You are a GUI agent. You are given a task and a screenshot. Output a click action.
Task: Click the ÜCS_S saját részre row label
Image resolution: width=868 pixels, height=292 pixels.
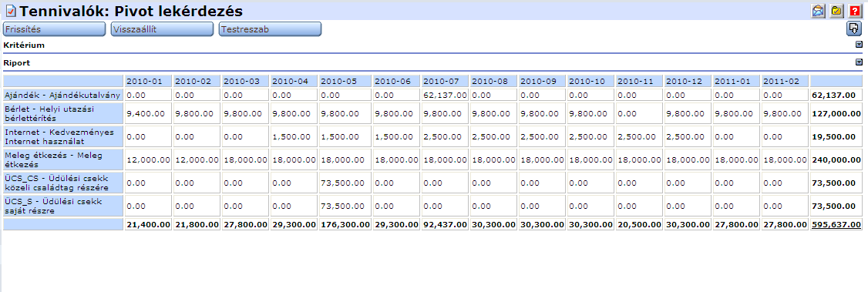tap(63, 206)
